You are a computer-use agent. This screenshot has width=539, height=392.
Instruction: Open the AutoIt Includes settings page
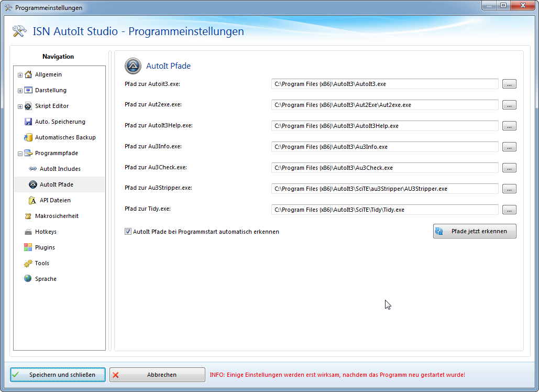point(60,169)
